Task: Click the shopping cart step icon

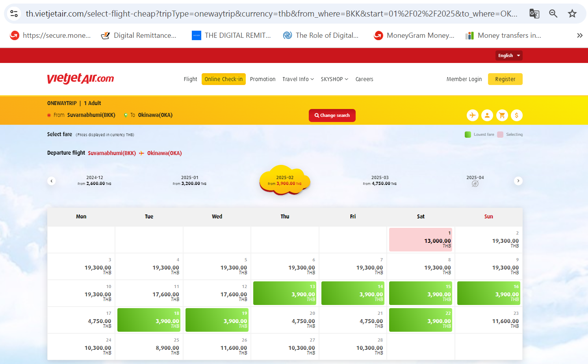Action: pos(502,115)
